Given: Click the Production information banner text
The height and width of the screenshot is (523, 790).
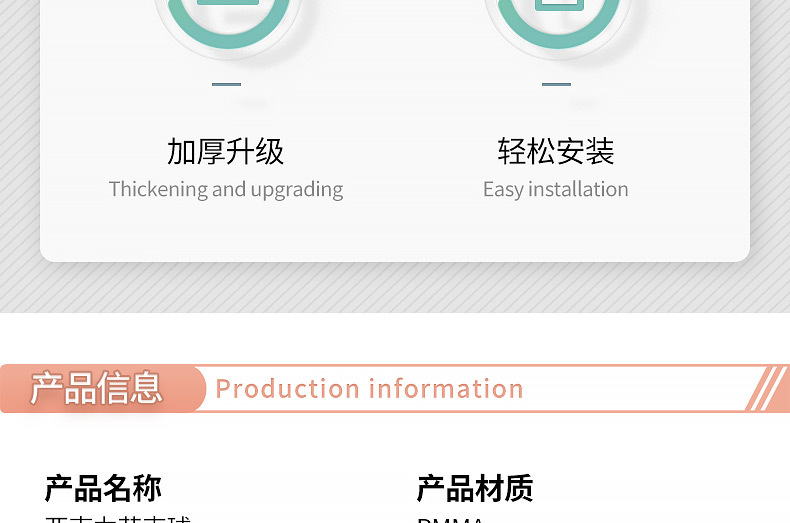Looking at the screenshot, I should coord(369,389).
